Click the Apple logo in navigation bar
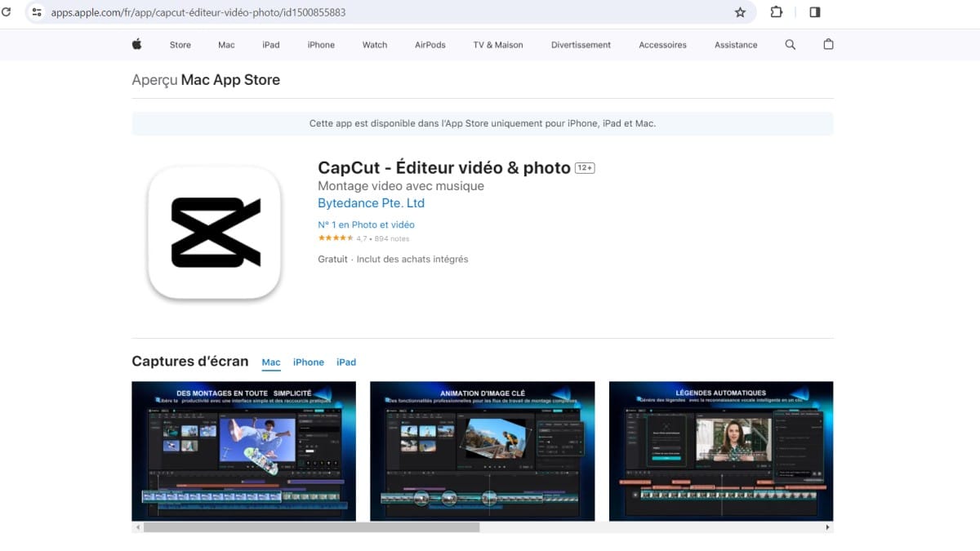 coord(136,45)
